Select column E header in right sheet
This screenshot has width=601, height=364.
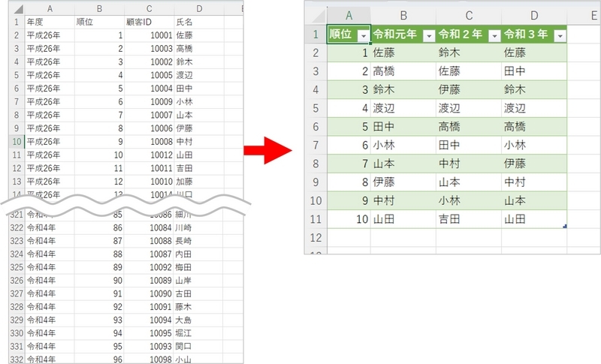click(583, 15)
